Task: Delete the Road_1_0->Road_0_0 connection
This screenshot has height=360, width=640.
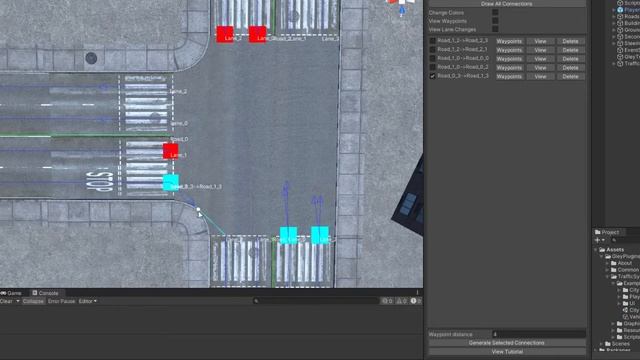Action: pyautogui.click(x=570, y=59)
